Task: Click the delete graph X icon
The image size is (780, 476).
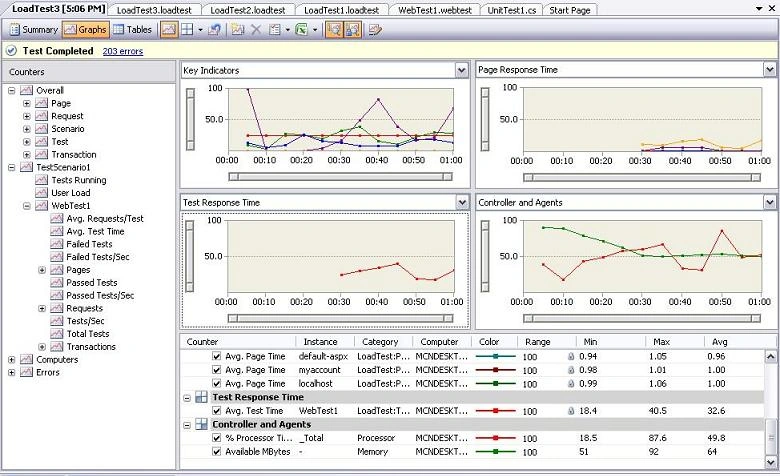Action: coord(256,30)
